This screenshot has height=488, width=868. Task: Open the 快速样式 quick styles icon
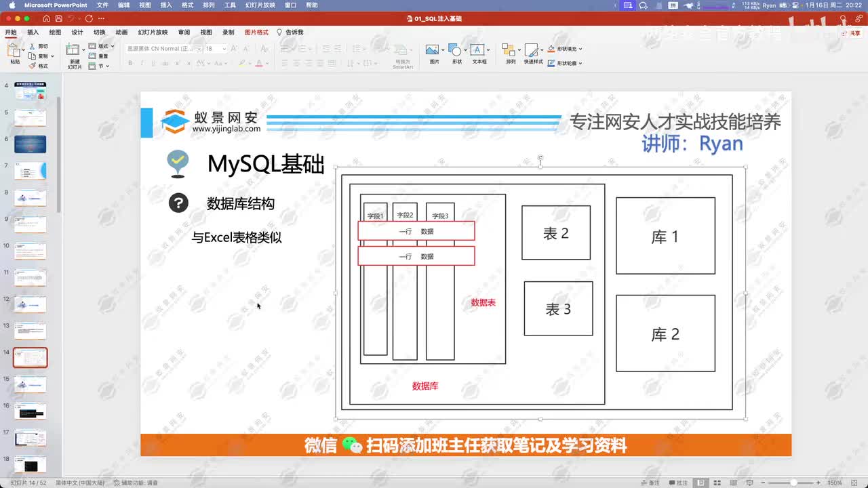click(532, 50)
